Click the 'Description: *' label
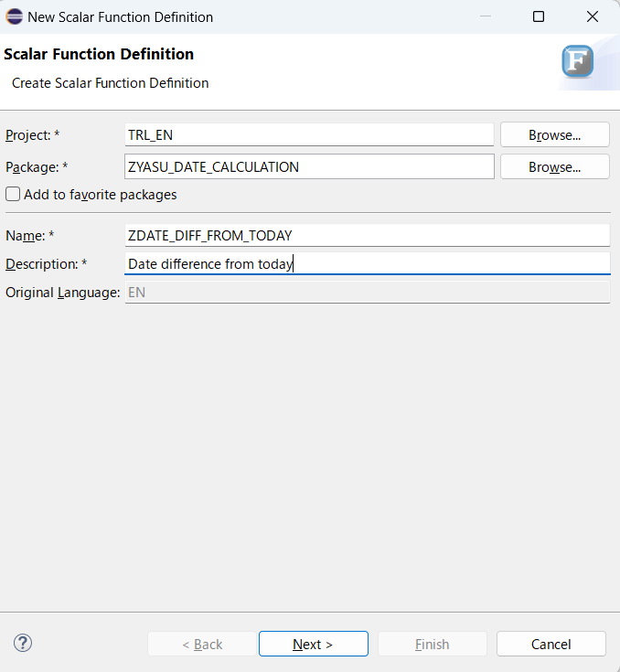The width and height of the screenshot is (620, 672). point(47,264)
